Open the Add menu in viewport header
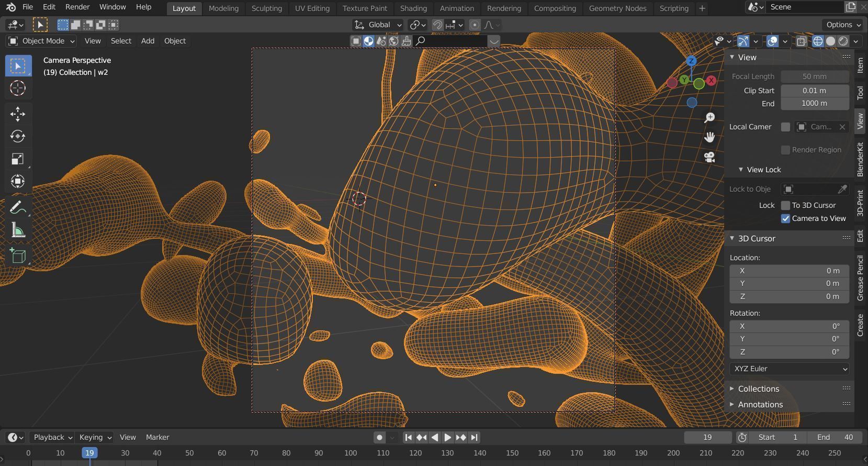This screenshot has height=466, width=868. pyautogui.click(x=148, y=41)
